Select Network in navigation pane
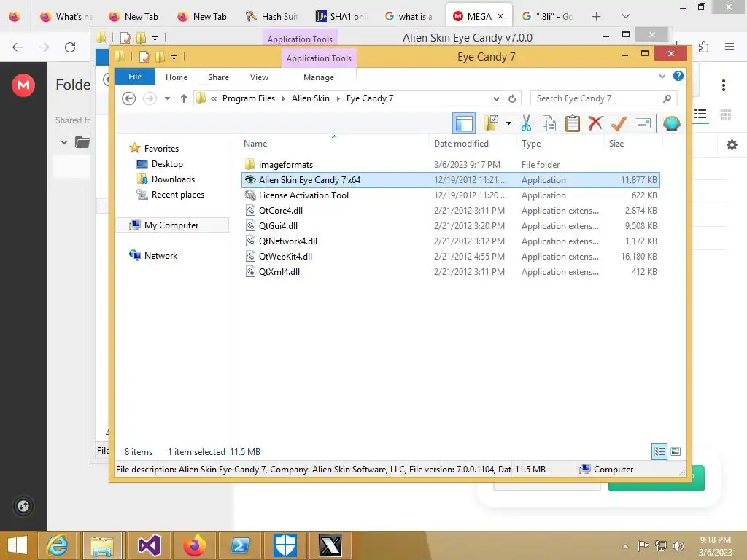Image resolution: width=747 pixels, height=560 pixels. click(160, 256)
